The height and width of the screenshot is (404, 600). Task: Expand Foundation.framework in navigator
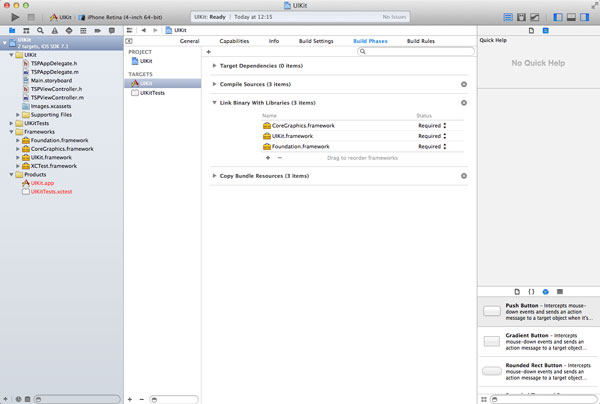[18, 140]
